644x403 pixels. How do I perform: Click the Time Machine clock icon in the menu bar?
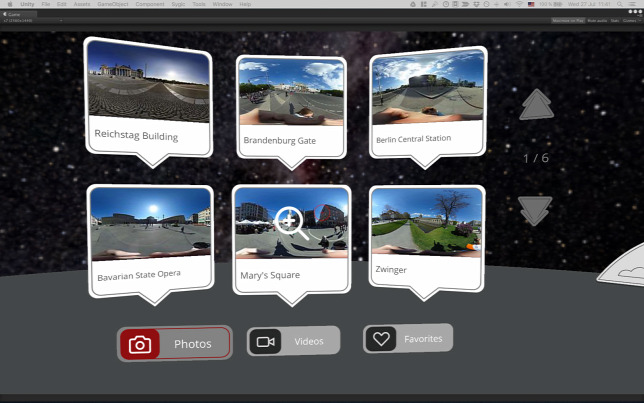pyautogui.click(x=486, y=4)
